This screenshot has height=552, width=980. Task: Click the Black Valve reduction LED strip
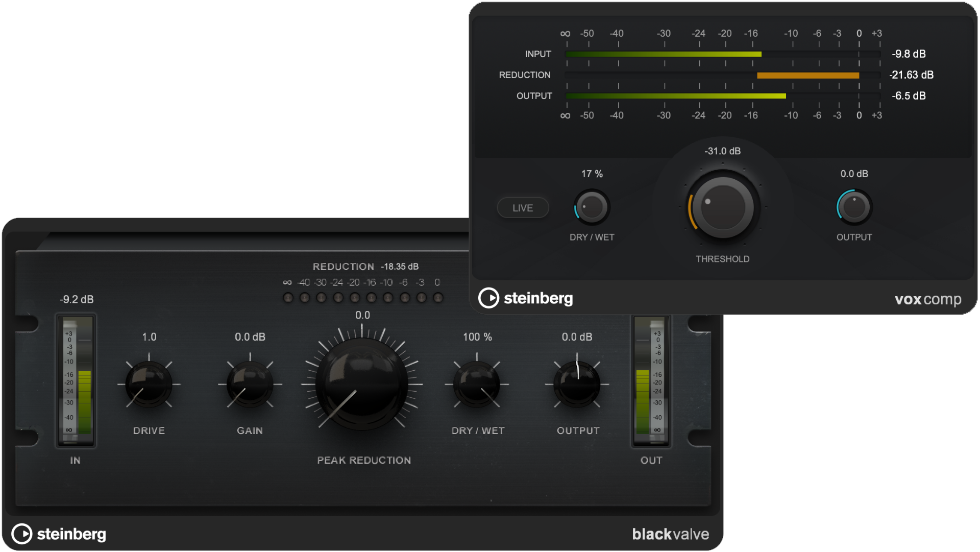363,298
